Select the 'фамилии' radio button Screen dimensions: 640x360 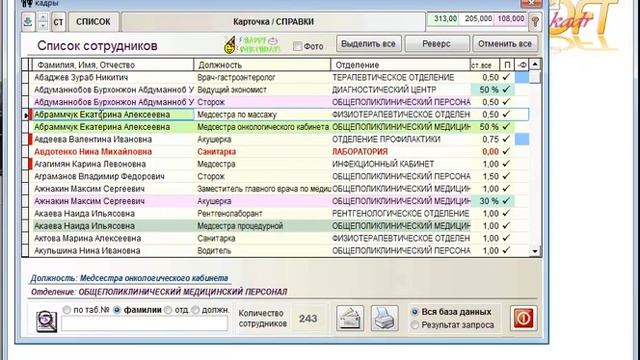tap(117, 310)
